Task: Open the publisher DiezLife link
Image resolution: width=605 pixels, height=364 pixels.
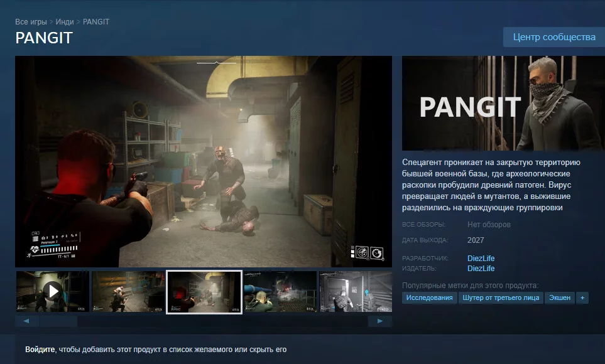Action: point(481,269)
